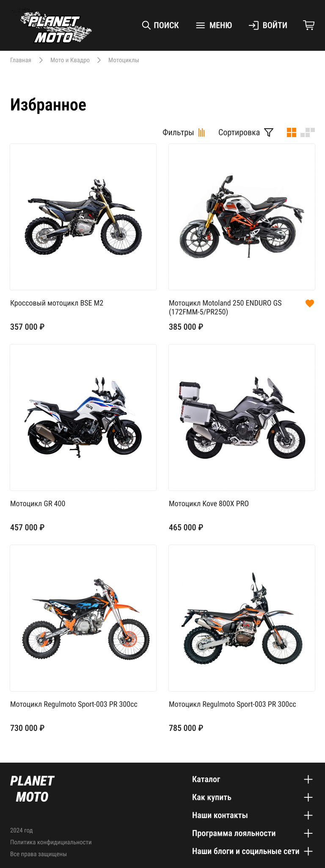Open Мотоцикл Kove 800X PRO title
This screenshot has height=868, width=325.
pyautogui.click(x=209, y=504)
